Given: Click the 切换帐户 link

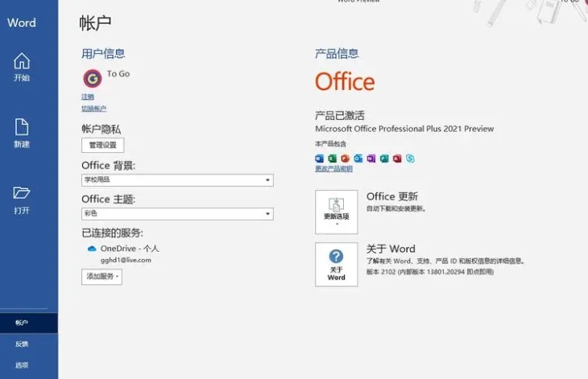Looking at the screenshot, I should 93,109.
